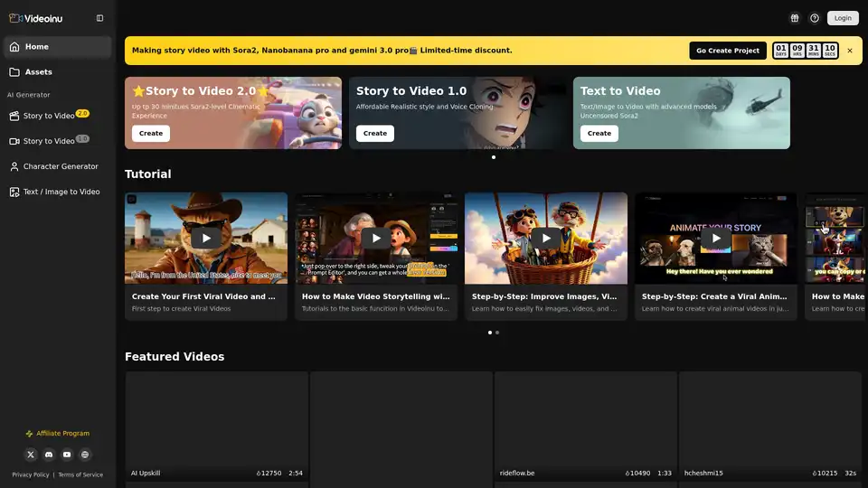
Task: Play the cowboy cat tutorial video
Action: point(206,239)
